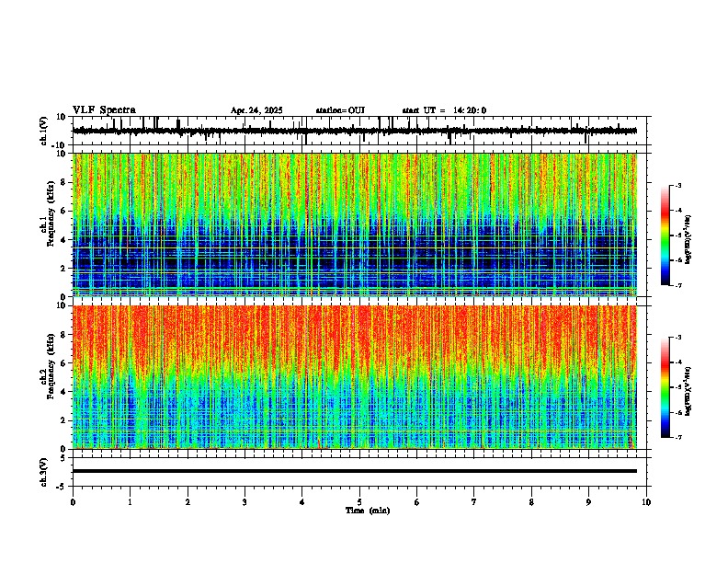728x563 pixels.
Task: Click time axis tick label "1"
Action: (130, 502)
